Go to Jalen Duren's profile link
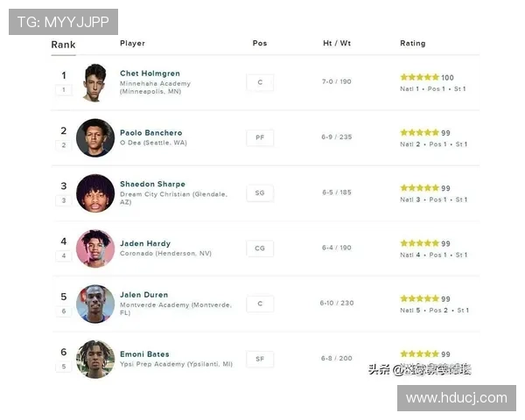Screen dimensions: 525x420 coord(143,295)
